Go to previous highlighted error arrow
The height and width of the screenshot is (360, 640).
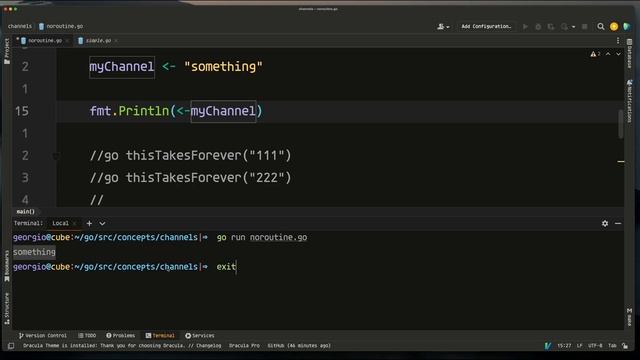(x=608, y=54)
